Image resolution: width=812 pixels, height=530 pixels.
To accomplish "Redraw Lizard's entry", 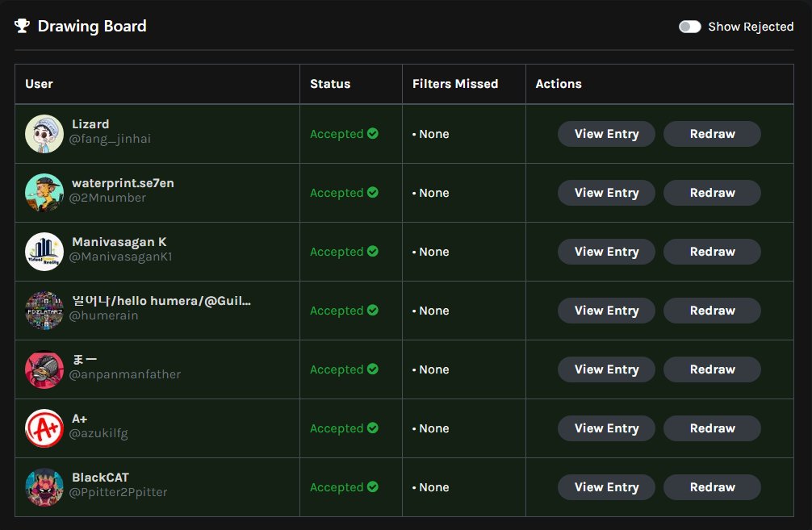I will coord(712,134).
